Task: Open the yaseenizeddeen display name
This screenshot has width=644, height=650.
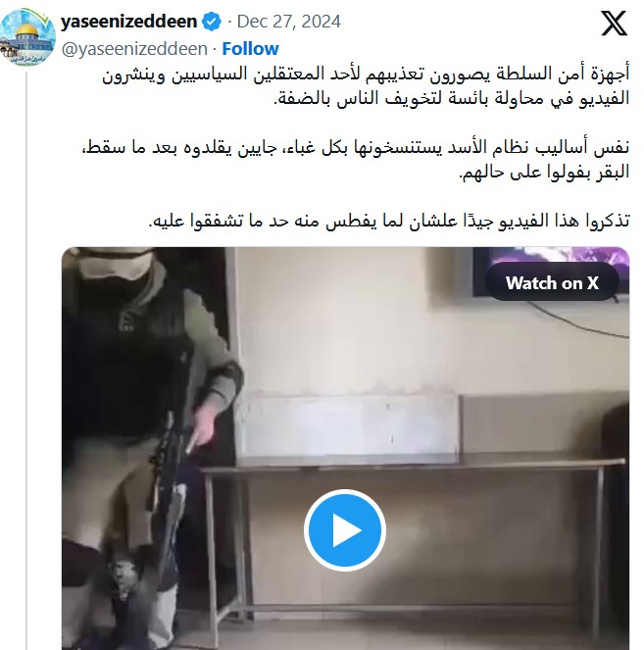Action: coord(128,22)
